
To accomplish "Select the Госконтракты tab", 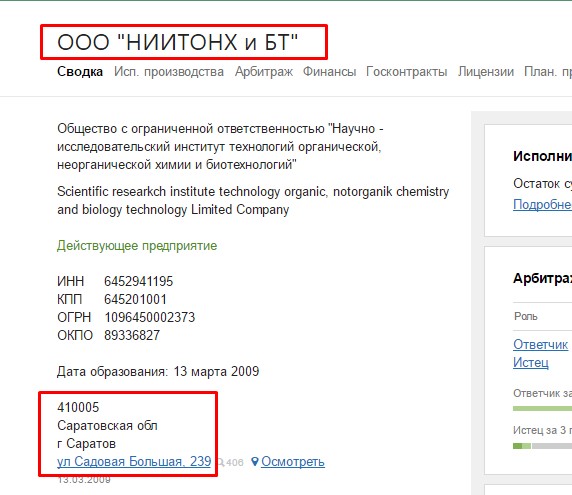I will coord(407,72).
